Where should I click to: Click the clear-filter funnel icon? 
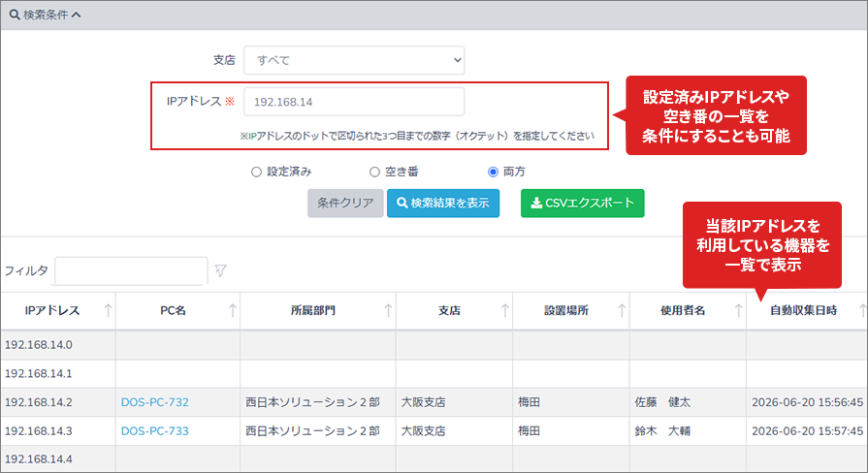pos(220,270)
